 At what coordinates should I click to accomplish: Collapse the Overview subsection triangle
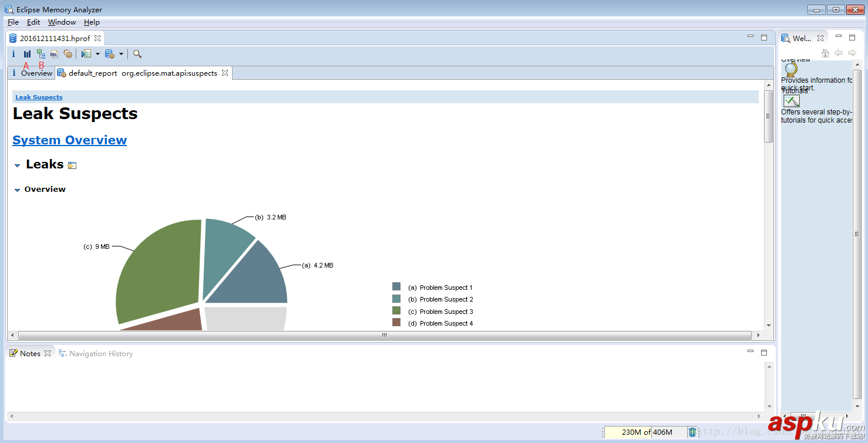tap(18, 190)
